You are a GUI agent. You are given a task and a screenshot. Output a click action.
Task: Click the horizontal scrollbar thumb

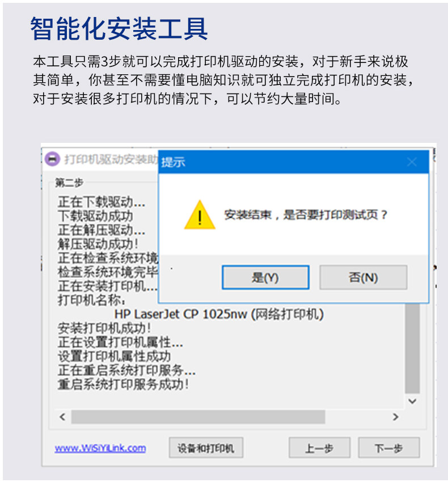[198, 417]
